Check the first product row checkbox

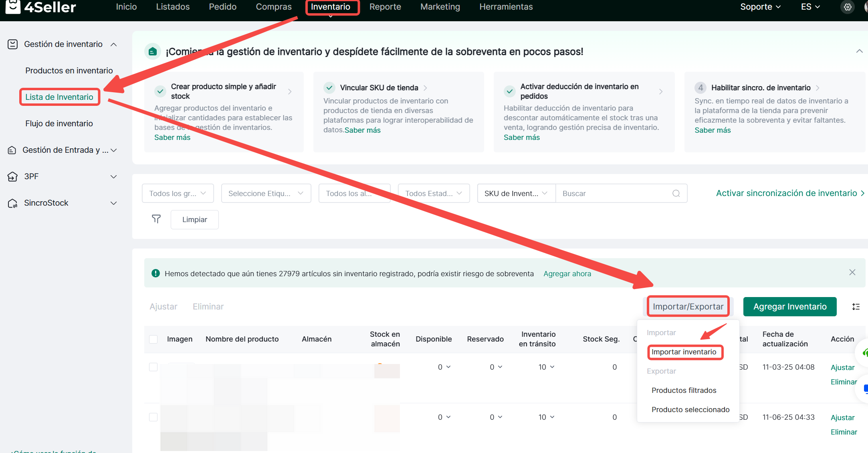point(153,367)
